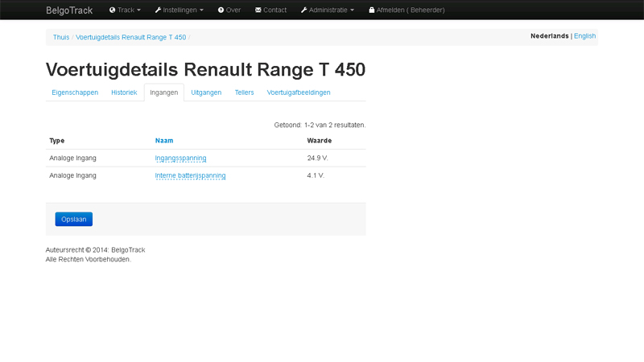Select the 4.1 V. value cell

click(316, 175)
